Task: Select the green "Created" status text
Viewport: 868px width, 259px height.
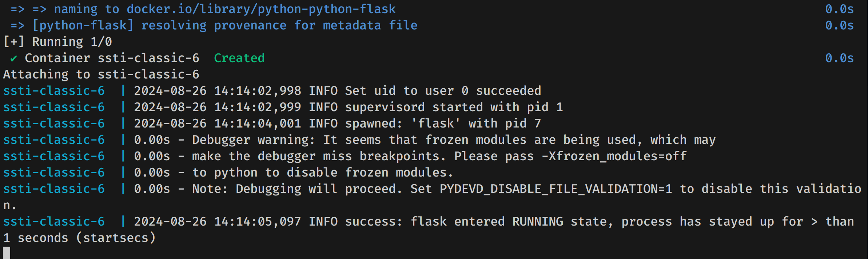Action: coord(239,58)
